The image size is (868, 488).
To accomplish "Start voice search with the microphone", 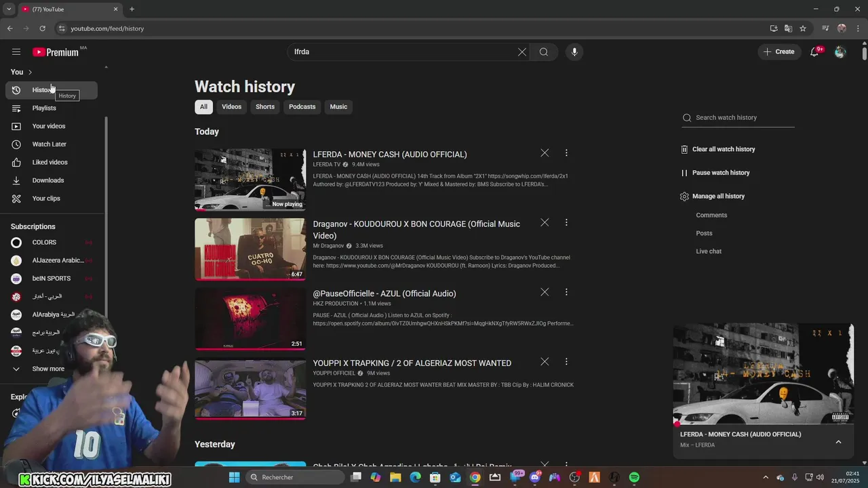I will (574, 52).
